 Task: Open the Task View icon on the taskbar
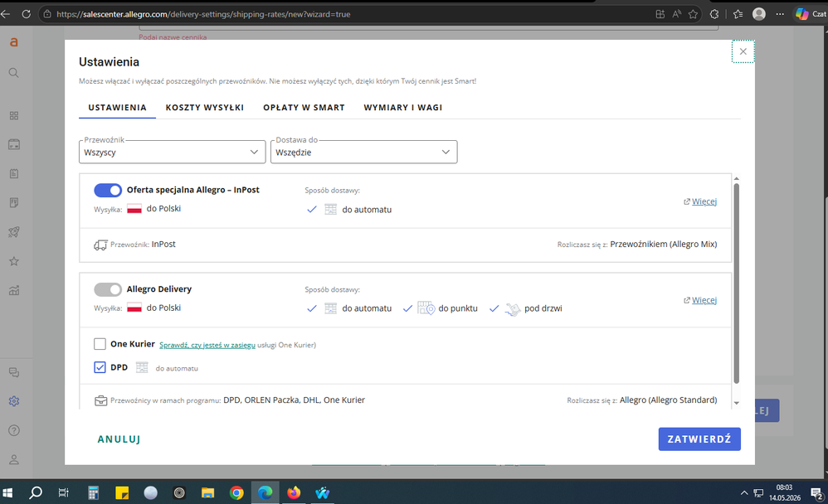tap(63, 493)
